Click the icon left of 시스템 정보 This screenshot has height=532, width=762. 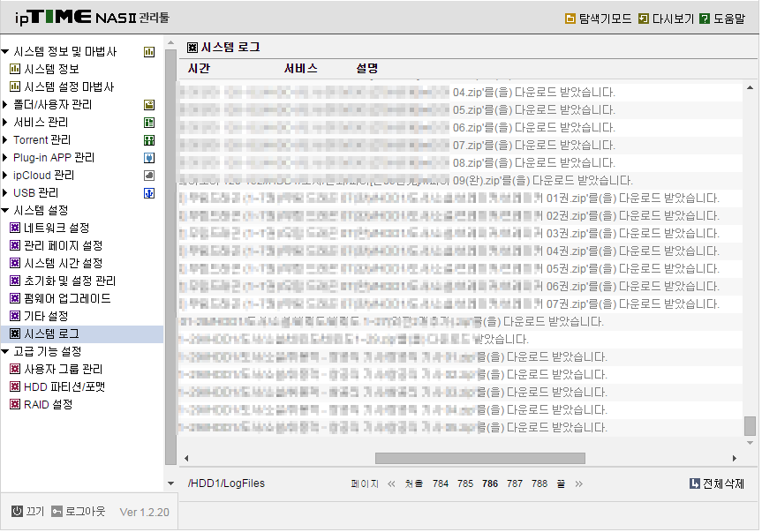click(x=15, y=69)
